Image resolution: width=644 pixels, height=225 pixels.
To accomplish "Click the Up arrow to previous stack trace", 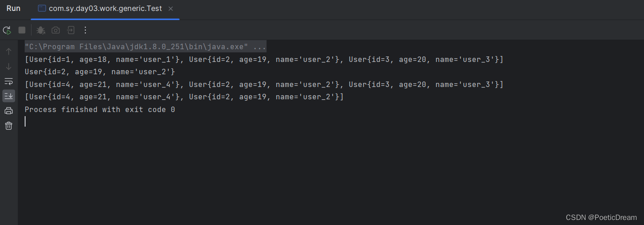I will 9,51.
